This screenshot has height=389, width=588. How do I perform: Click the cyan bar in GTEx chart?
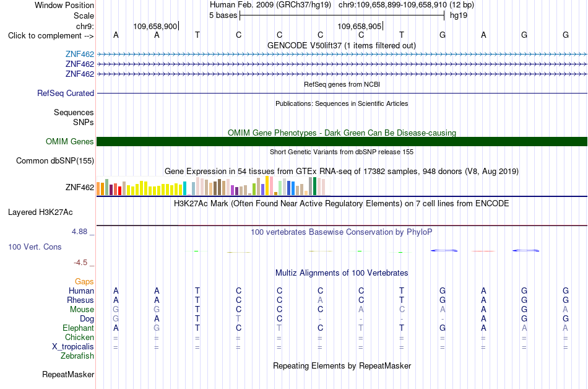[x=184, y=188]
